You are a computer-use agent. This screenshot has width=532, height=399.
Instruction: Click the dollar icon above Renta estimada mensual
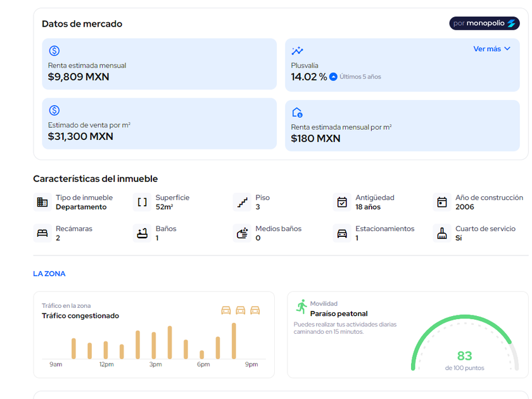coord(54,51)
